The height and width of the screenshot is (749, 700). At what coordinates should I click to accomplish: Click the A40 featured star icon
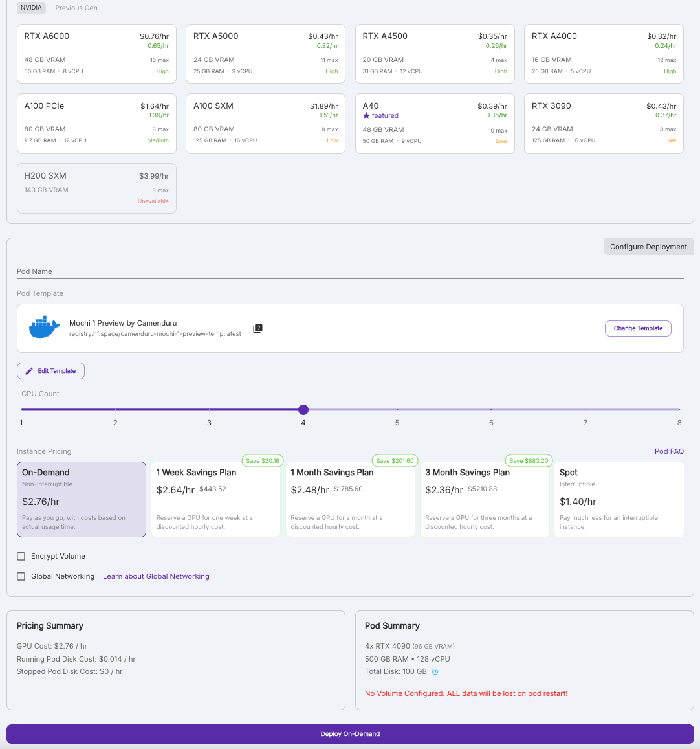(366, 116)
